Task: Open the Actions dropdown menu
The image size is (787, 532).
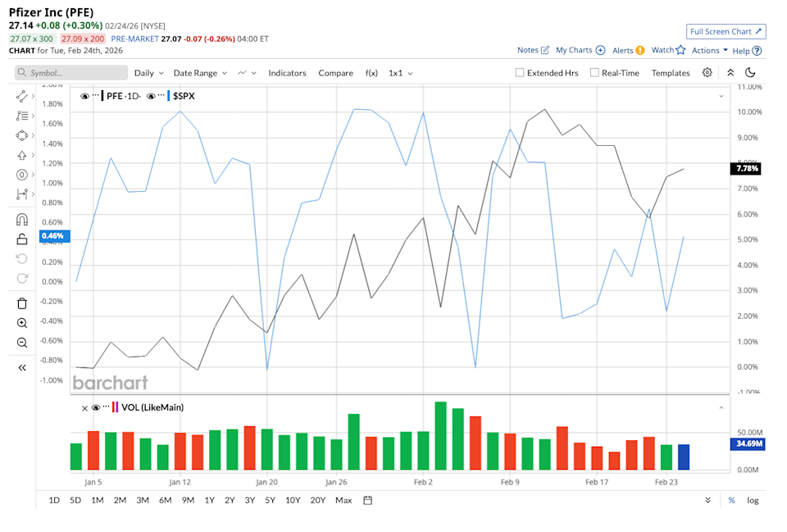Action: (x=707, y=50)
